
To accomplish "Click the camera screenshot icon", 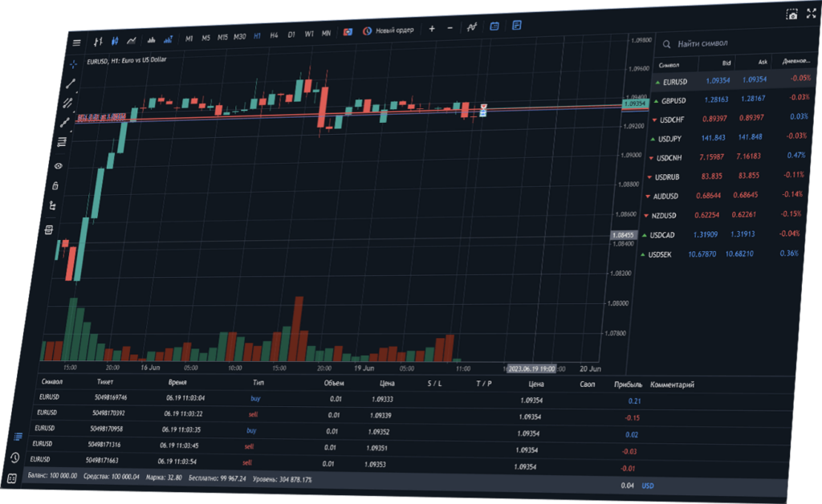I will pyautogui.click(x=792, y=14).
